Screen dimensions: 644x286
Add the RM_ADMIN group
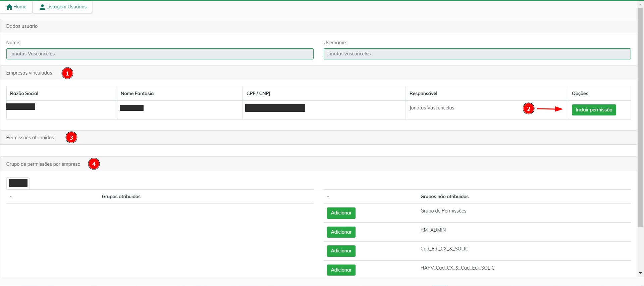pyautogui.click(x=341, y=232)
